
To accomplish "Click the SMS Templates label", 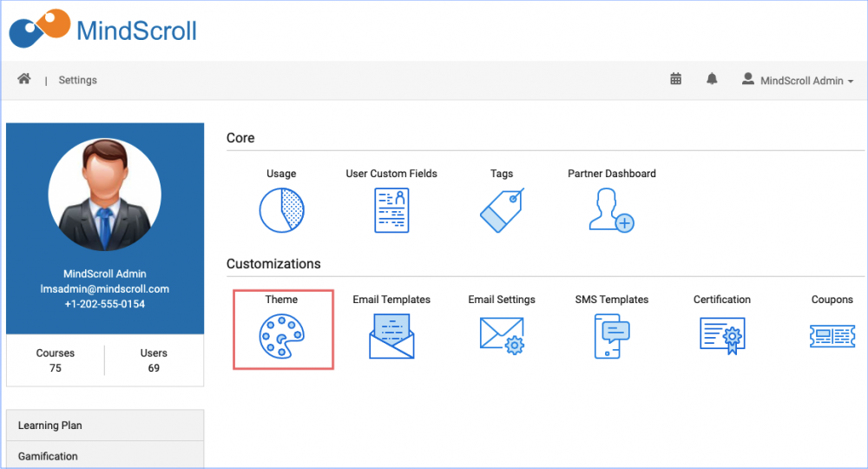I will [x=612, y=299].
